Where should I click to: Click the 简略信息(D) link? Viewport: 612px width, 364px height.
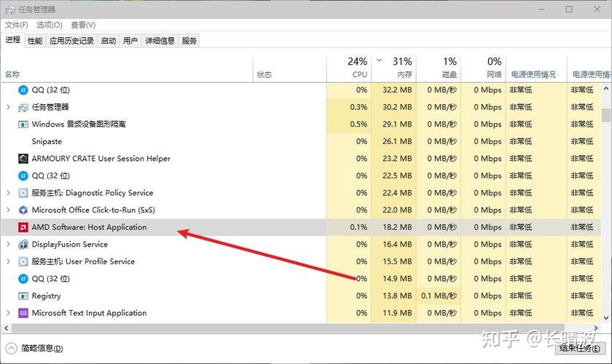coord(42,349)
